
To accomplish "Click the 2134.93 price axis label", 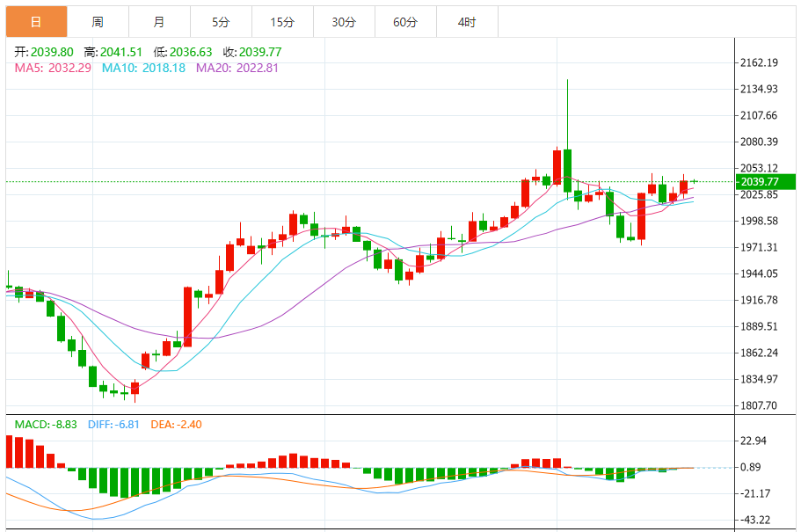I will (759, 89).
